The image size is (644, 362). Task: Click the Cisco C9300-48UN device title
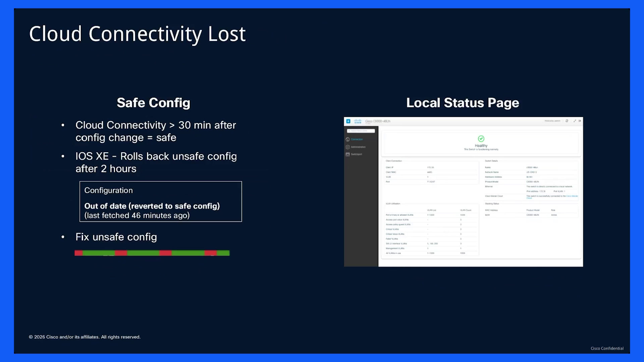378,121
